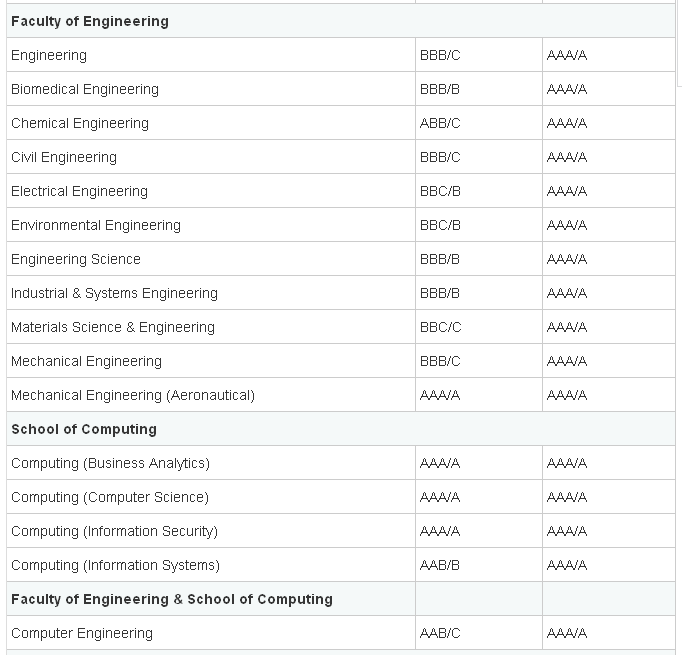The height and width of the screenshot is (655, 682).
Task: Select Mechanical Engineering (Aeronautical) course name
Action: coord(133,395)
